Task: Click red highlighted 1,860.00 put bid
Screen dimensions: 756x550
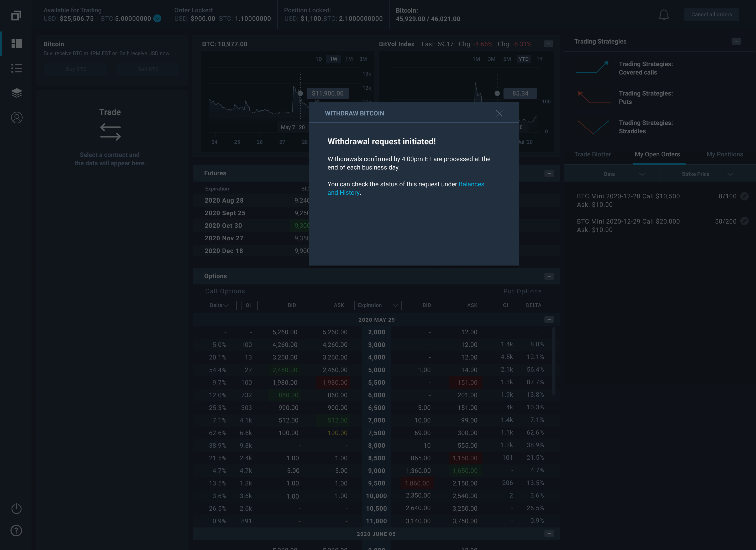Action: click(417, 483)
